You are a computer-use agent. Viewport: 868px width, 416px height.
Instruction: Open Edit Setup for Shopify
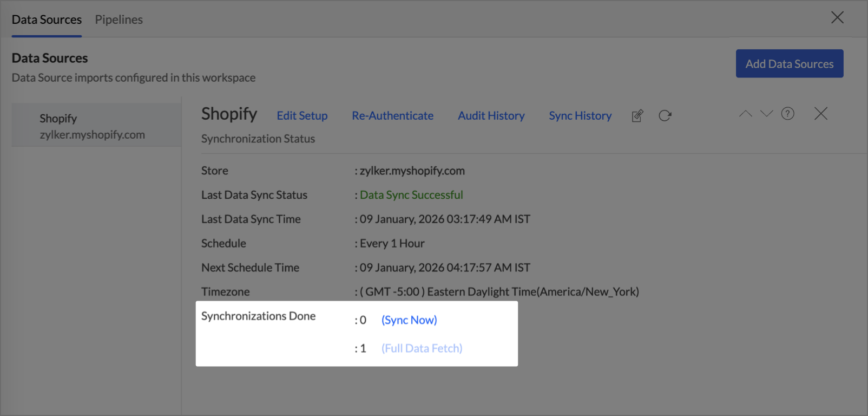[302, 116]
